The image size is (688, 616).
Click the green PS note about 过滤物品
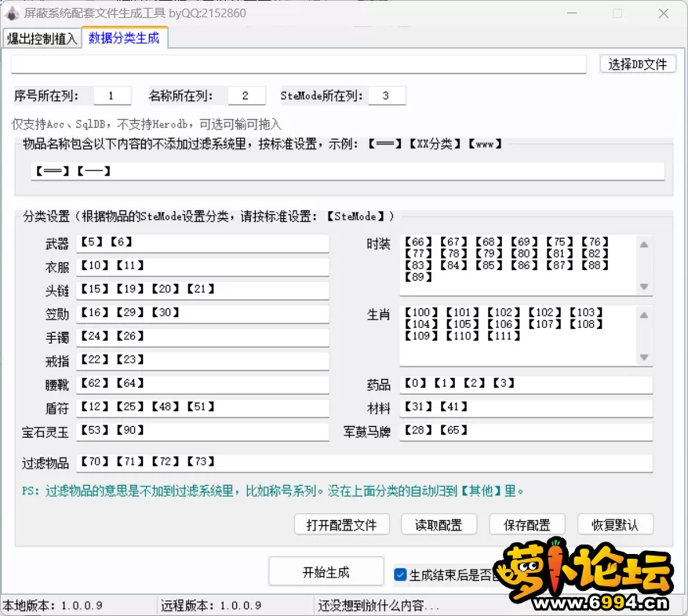[x=272, y=490]
